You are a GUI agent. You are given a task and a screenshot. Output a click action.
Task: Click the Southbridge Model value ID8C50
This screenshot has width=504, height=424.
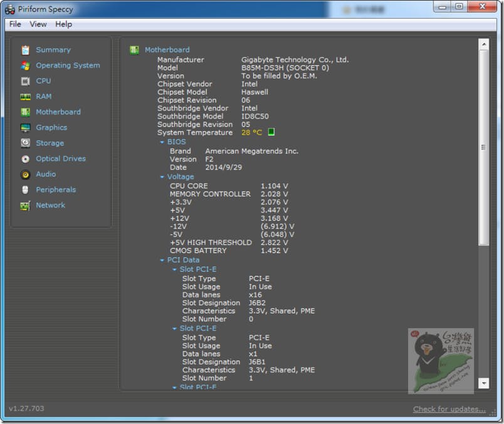click(x=255, y=116)
